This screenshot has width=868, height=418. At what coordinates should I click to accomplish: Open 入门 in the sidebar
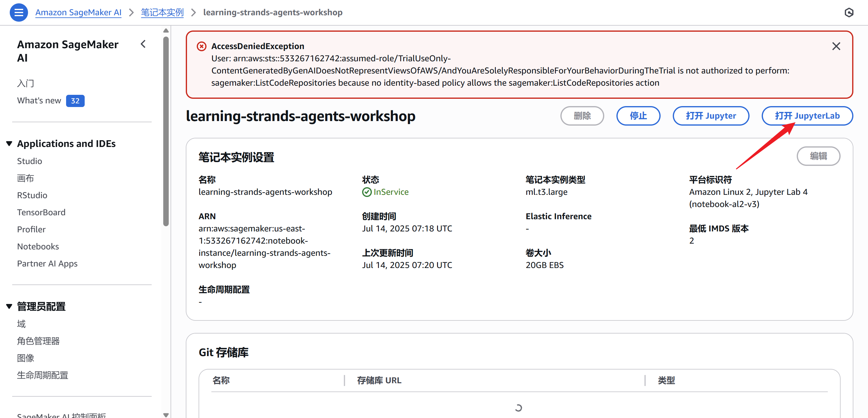(x=26, y=83)
